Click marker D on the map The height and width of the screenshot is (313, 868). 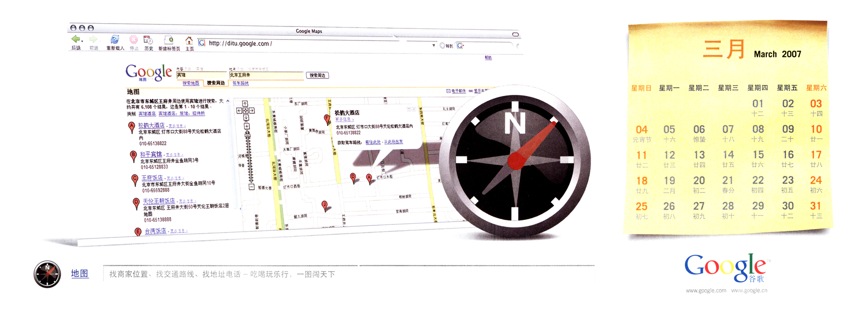[x=353, y=178]
